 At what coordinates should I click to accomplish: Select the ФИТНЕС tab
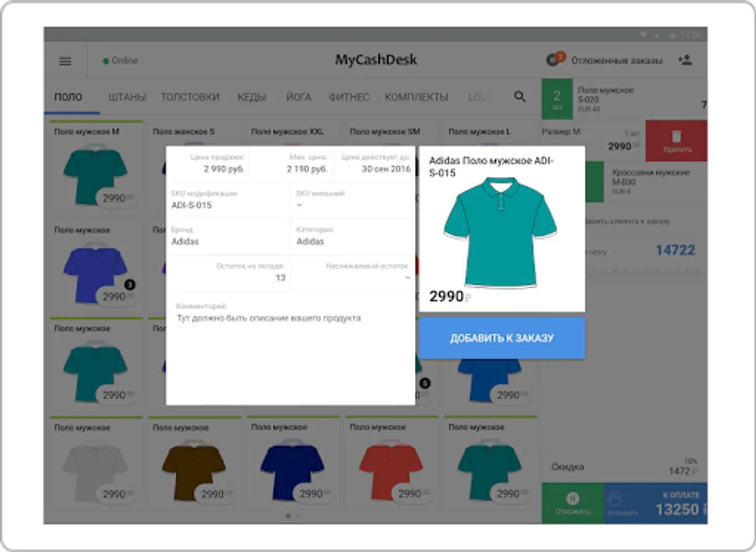[349, 97]
